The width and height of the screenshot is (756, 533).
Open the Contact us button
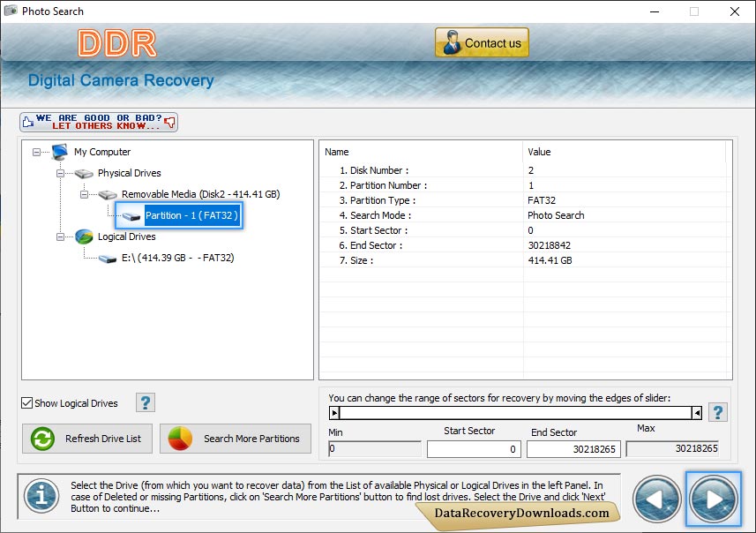[x=482, y=42]
